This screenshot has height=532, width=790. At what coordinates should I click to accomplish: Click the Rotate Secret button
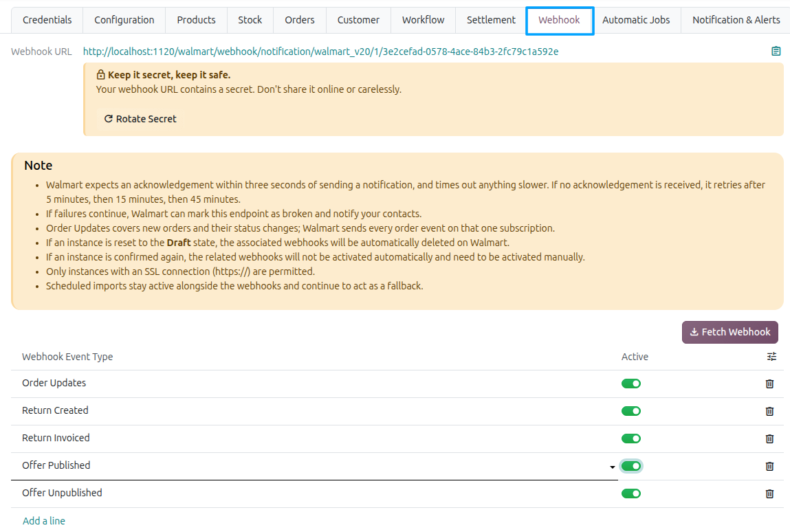140,119
